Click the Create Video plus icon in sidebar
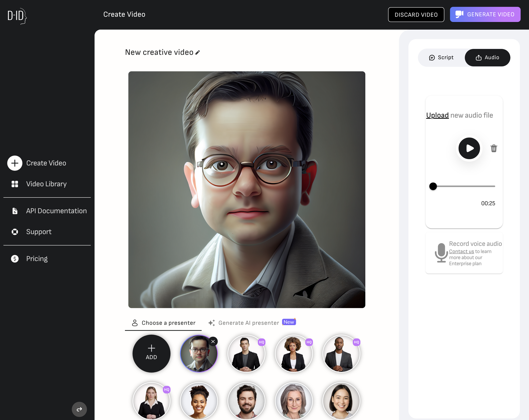529x420 pixels. 15,163
